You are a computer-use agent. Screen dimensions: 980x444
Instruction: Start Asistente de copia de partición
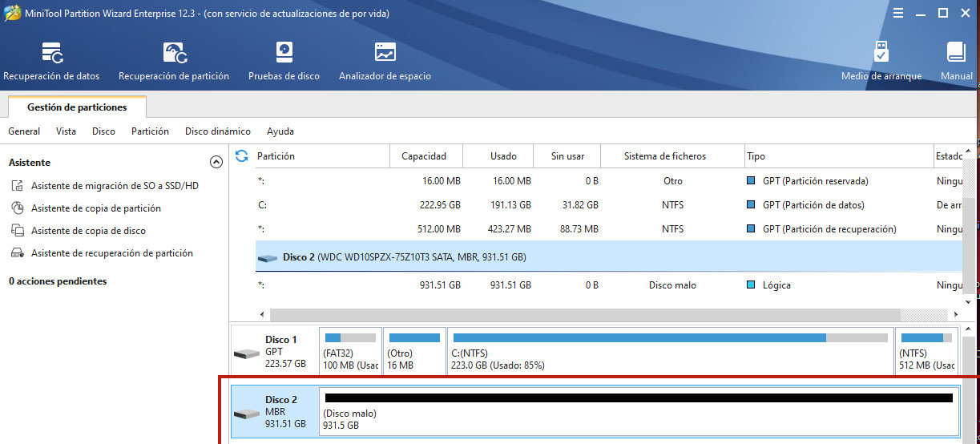[x=96, y=208]
